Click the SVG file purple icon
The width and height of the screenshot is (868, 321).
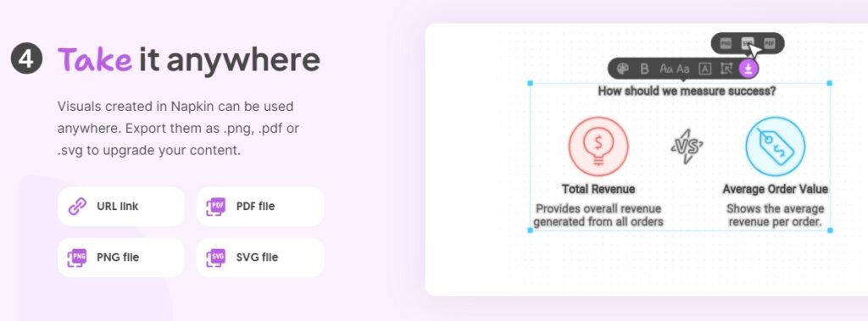(216, 257)
